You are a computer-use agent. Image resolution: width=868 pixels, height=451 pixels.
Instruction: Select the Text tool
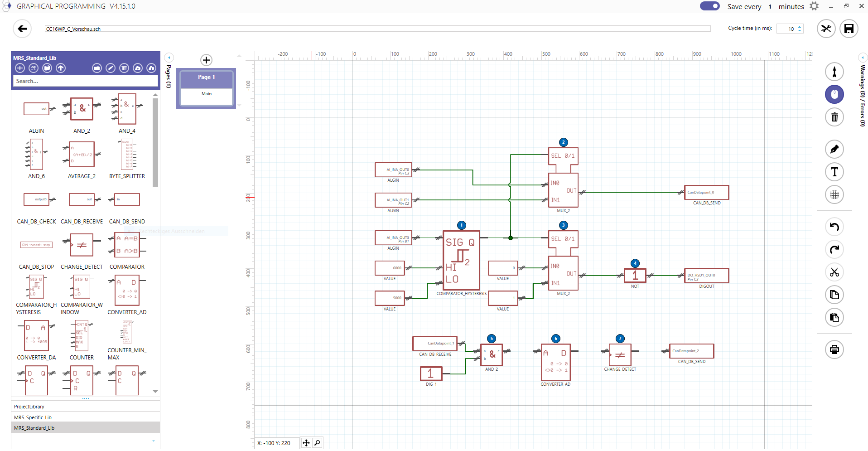[834, 172]
